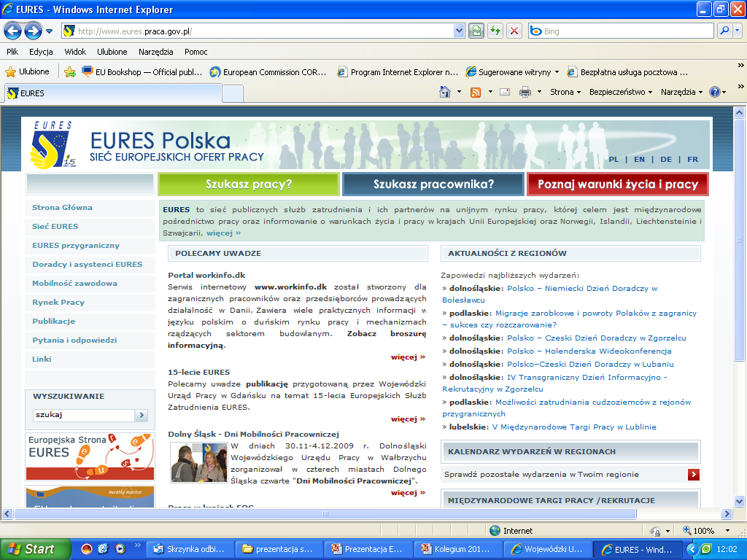
Task: Click the green Szukasz pracy? button
Action: coord(249,184)
